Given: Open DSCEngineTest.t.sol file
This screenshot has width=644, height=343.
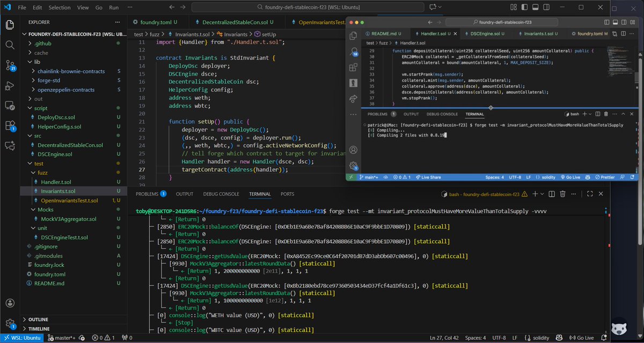Looking at the screenshot, I should pos(74,237).
